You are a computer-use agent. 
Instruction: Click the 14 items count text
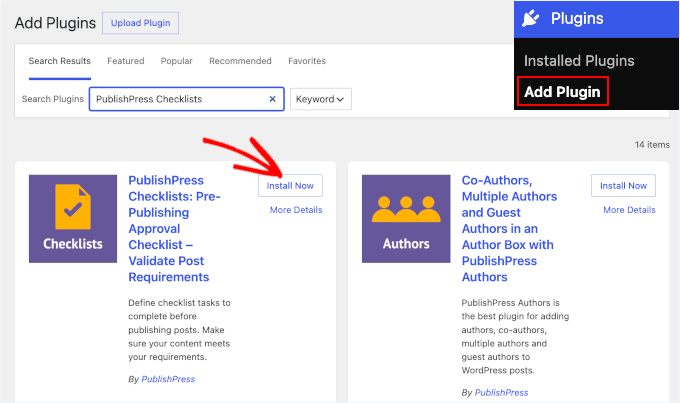[652, 145]
